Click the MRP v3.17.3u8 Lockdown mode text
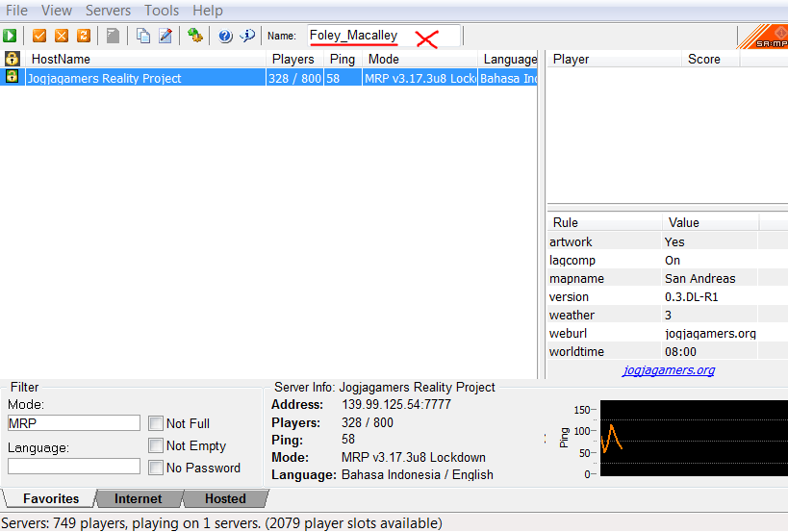 pos(414,457)
